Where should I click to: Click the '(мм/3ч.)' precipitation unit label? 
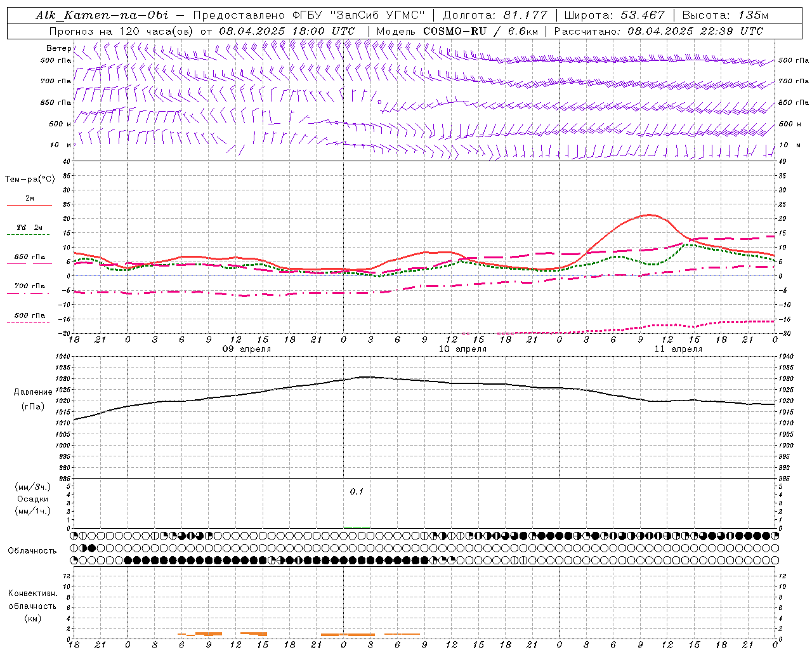coord(33,487)
